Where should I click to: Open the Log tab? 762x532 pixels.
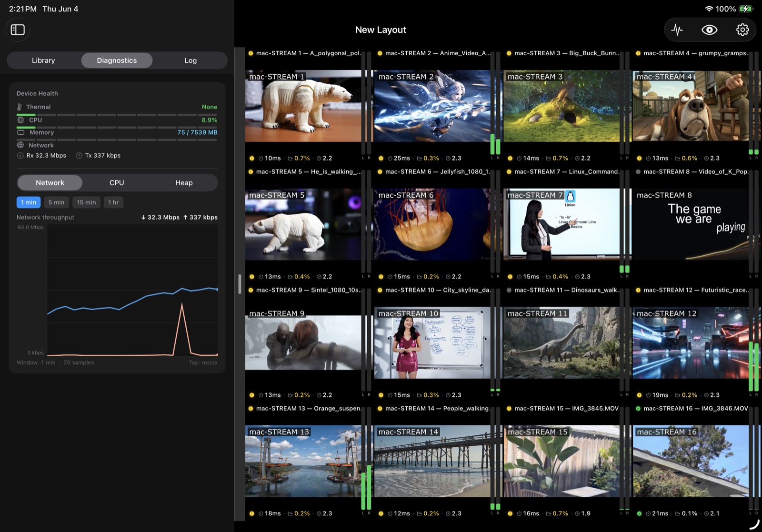[x=190, y=60]
